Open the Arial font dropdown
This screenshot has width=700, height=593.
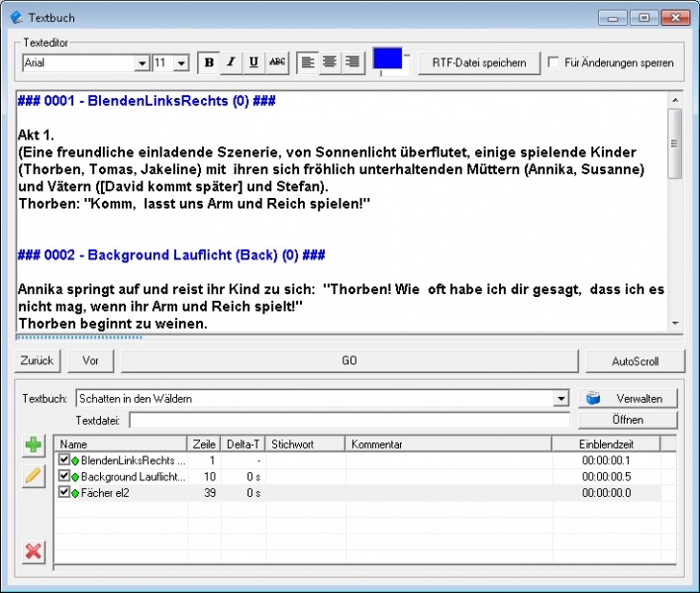point(142,63)
